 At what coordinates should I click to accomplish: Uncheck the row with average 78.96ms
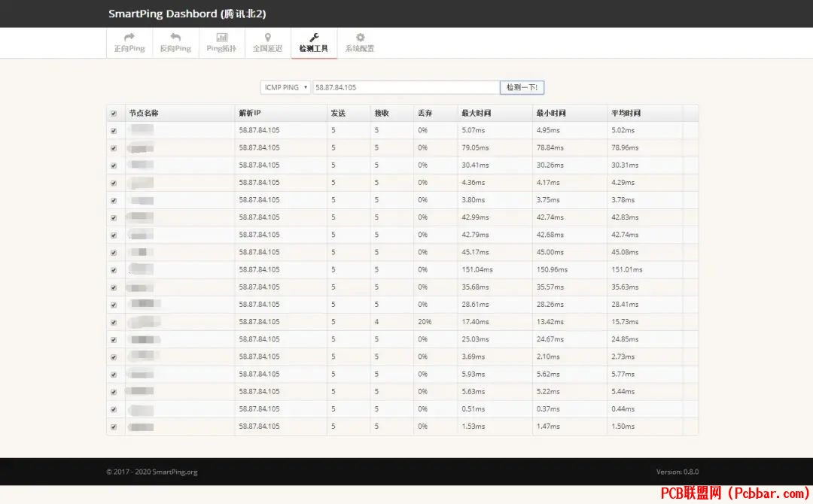(114, 148)
